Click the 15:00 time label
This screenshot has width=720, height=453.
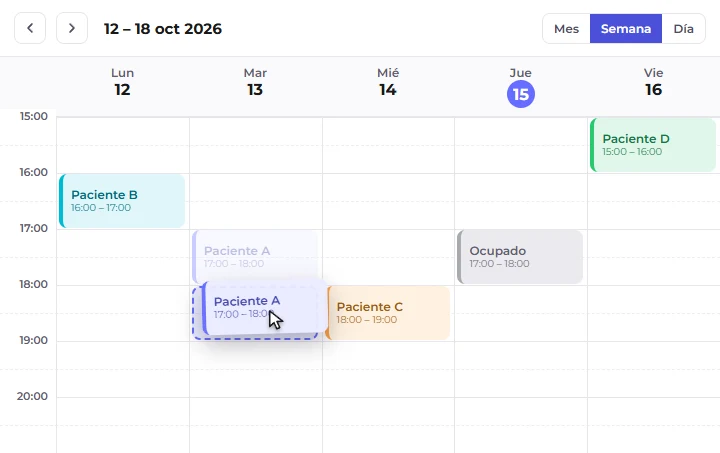34,116
